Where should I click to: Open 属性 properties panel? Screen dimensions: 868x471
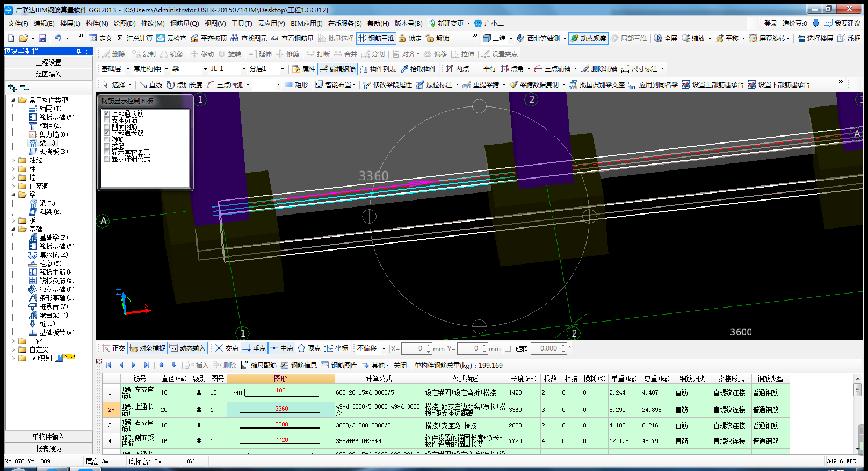pos(303,69)
